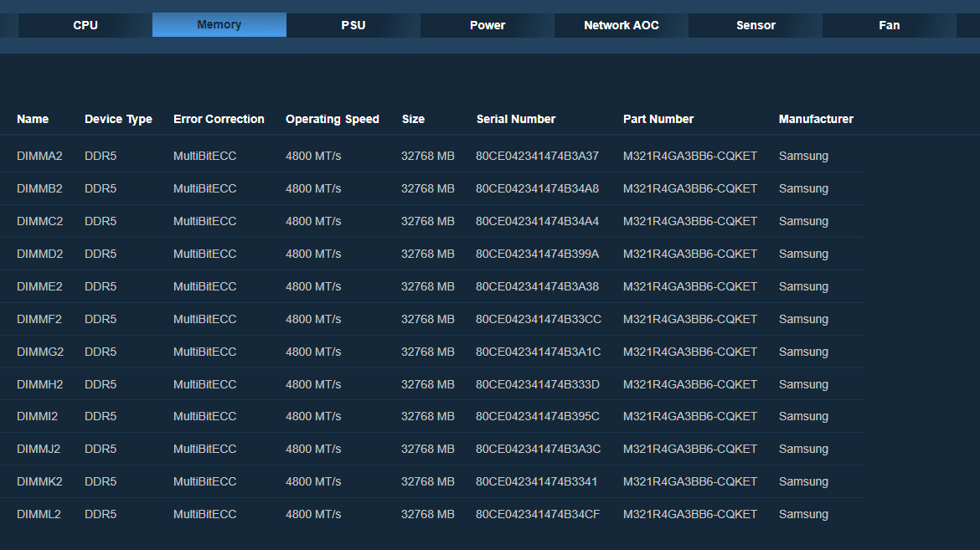
Task: Select the DIMMI2 name cell
Action: click(38, 416)
